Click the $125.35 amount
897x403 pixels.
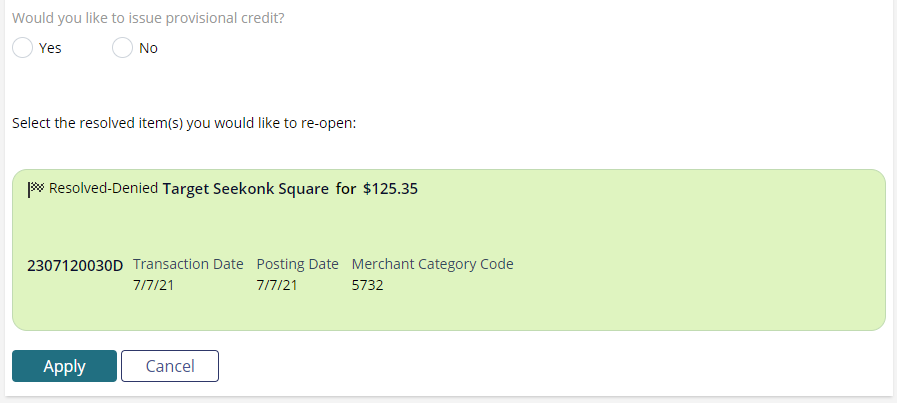pyautogui.click(x=390, y=189)
